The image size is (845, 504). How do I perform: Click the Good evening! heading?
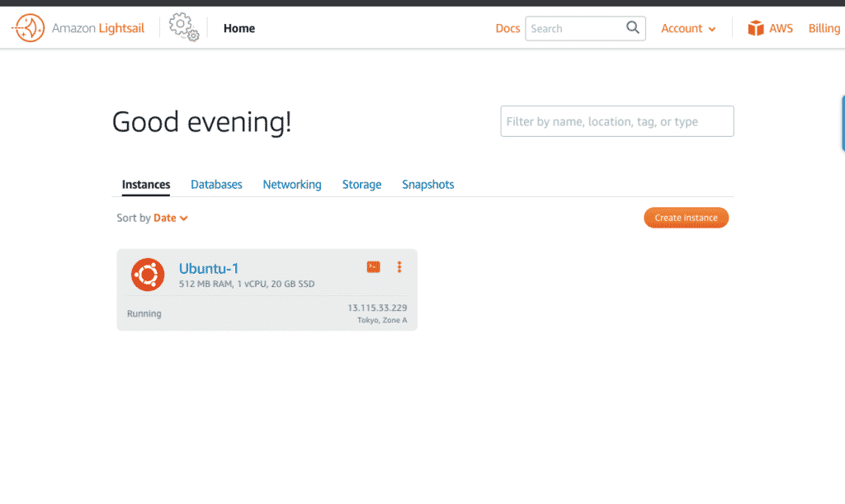(201, 122)
